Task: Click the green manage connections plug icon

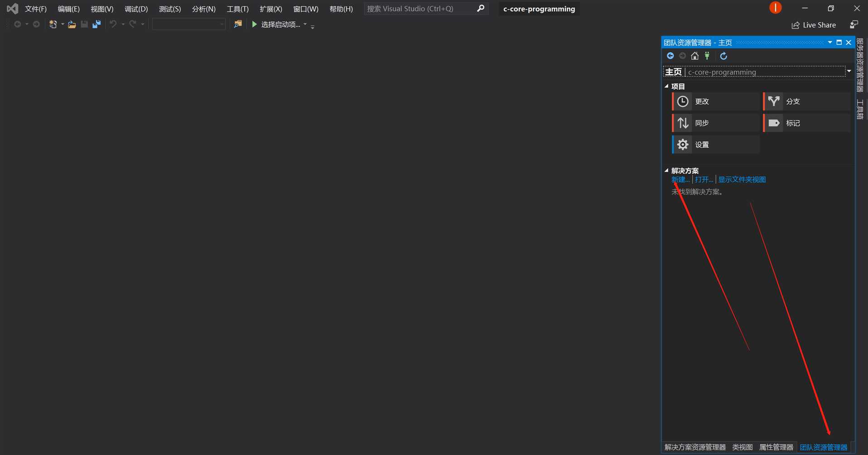Action: [x=707, y=56]
